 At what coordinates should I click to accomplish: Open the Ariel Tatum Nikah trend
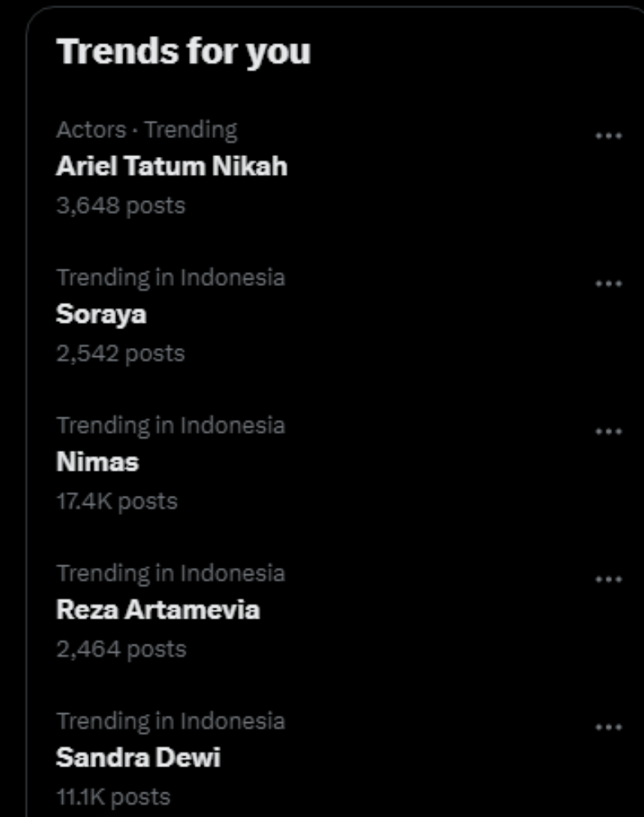(172, 167)
